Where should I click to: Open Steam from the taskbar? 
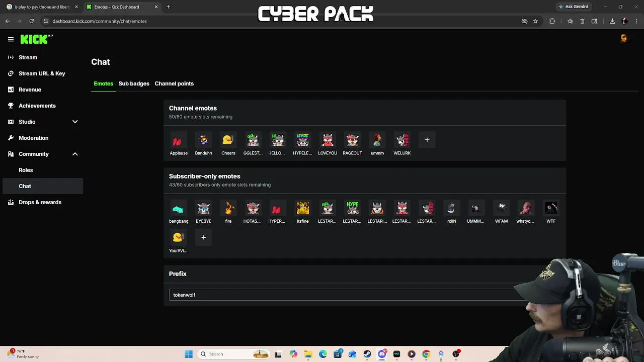tap(367, 354)
